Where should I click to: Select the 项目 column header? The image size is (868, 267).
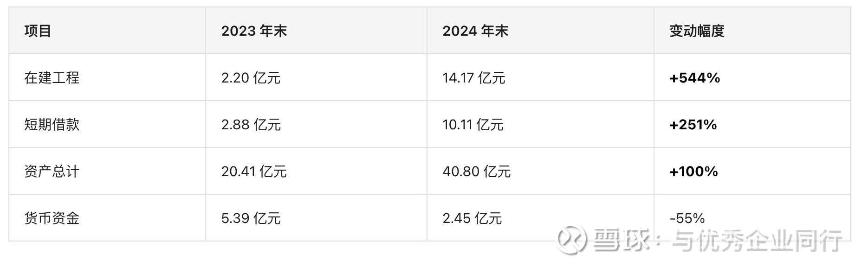click(x=38, y=31)
